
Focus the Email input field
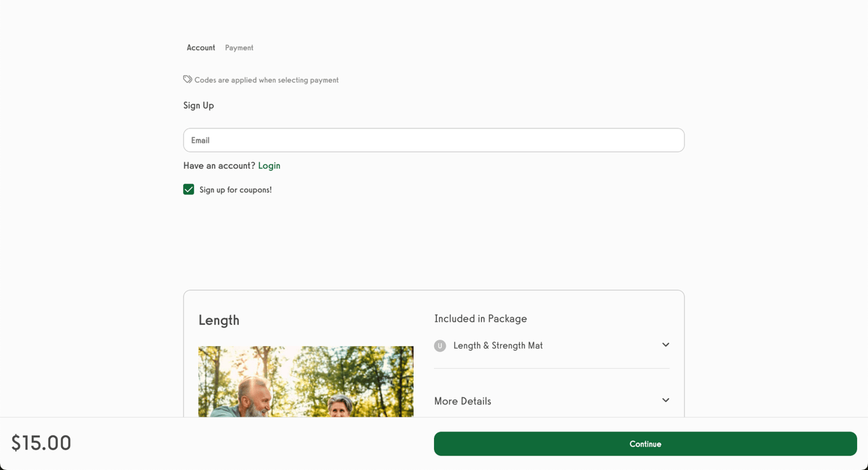tap(433, 141)
